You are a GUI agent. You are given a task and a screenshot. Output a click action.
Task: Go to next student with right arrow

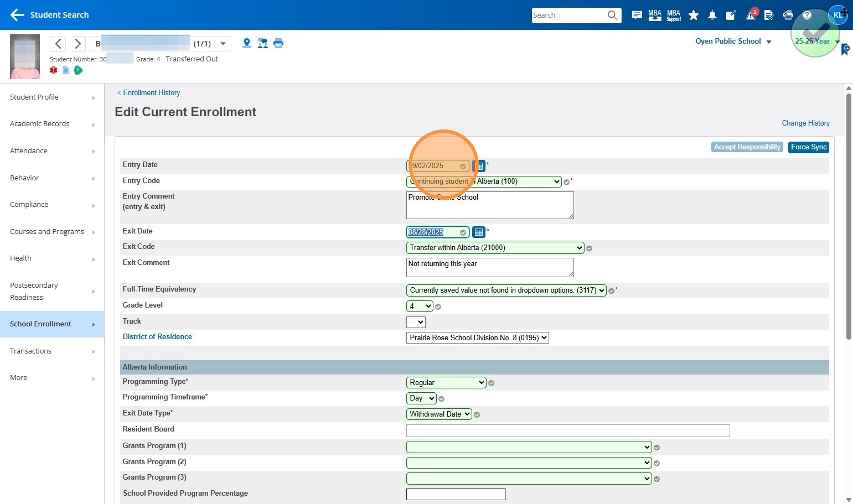click(x=77, y=44)
